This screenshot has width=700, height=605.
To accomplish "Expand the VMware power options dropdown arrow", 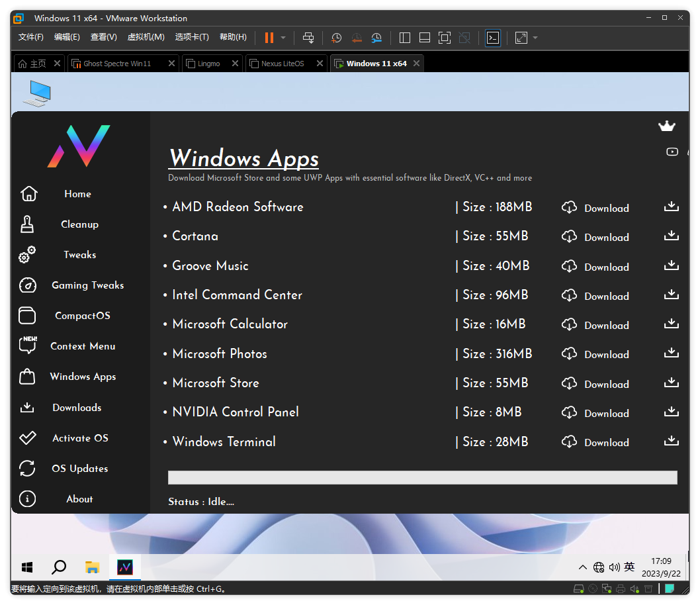I will (283, 38).
